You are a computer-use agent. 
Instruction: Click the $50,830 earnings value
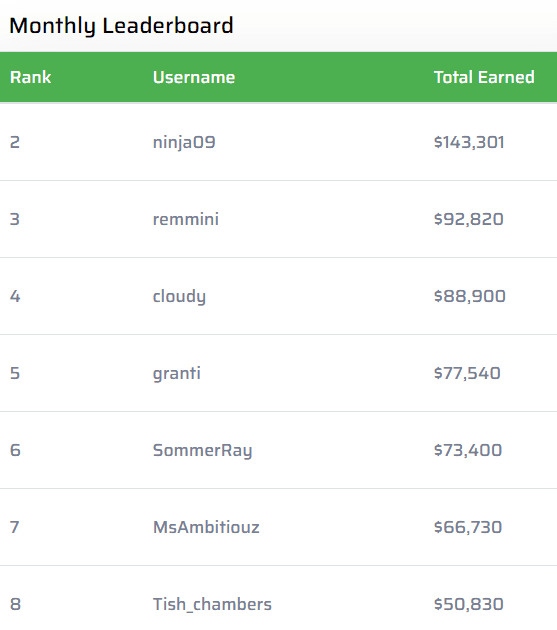click(469, 604)
